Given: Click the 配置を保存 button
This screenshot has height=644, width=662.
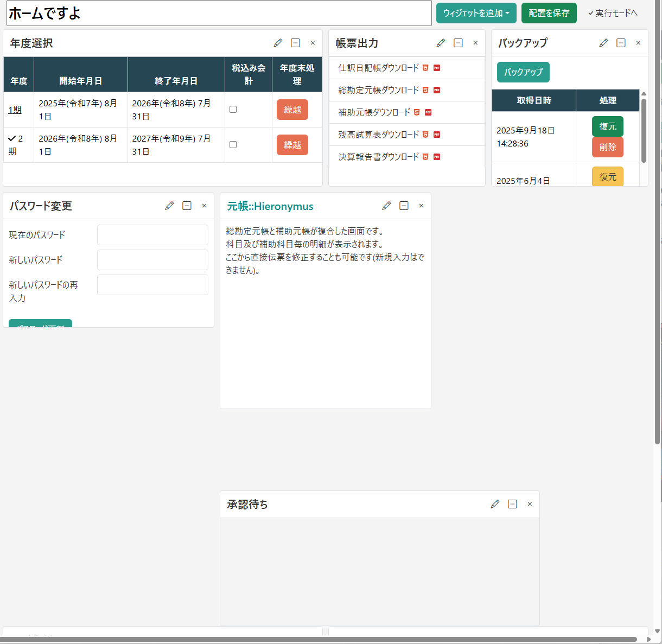Looking at the screenshot, I should (549, 13).
